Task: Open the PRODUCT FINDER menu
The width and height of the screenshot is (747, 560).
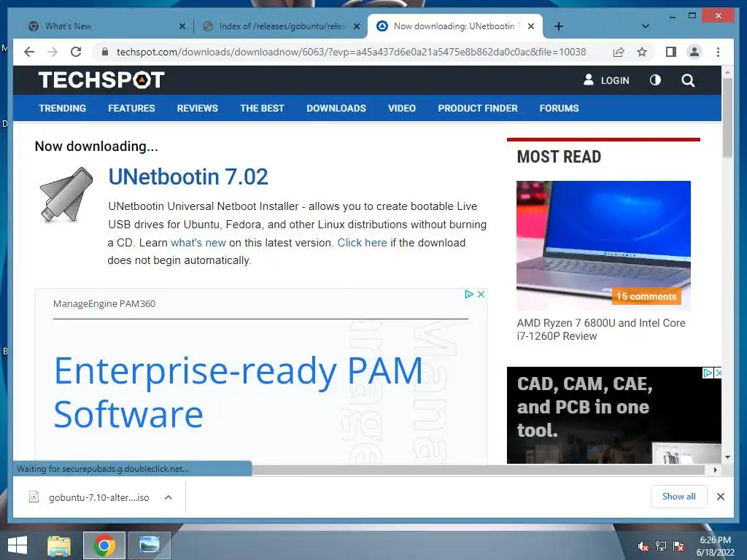Action: pos(478,108)
